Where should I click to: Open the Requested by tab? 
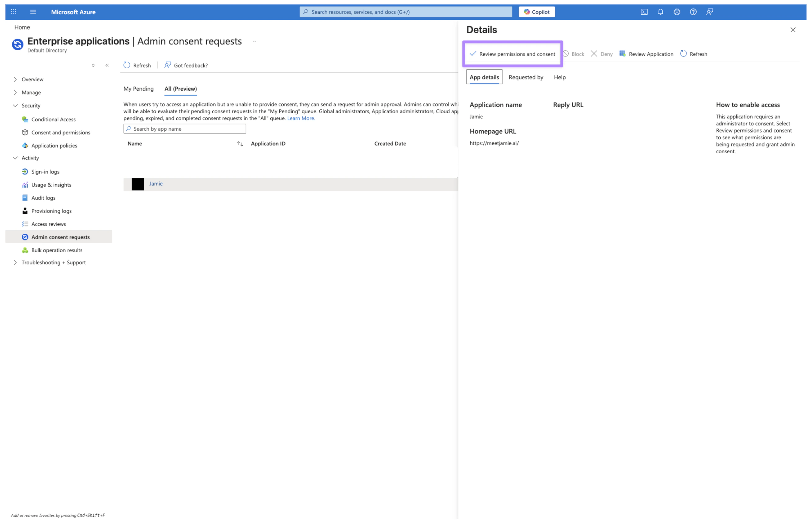point(526,77)
